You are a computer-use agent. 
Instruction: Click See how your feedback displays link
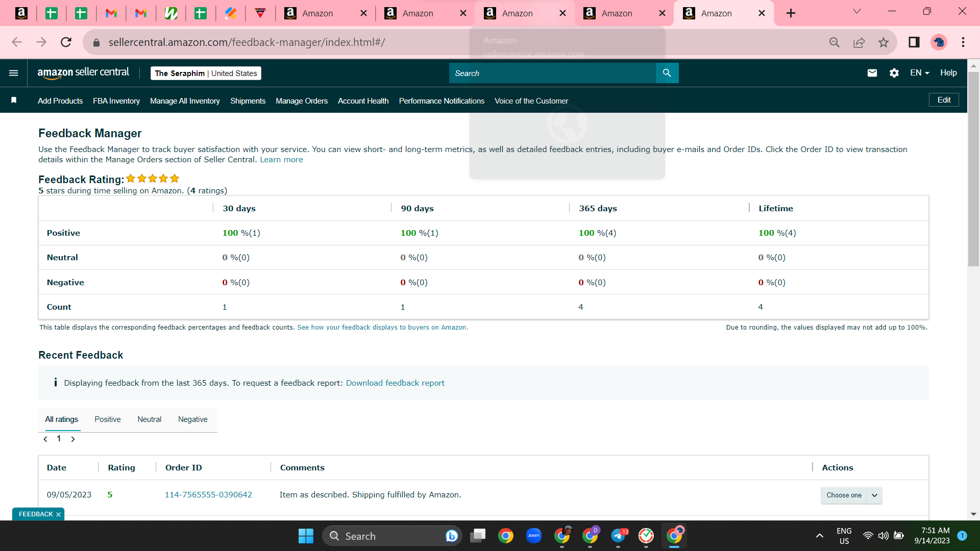(x=382, y=328)
